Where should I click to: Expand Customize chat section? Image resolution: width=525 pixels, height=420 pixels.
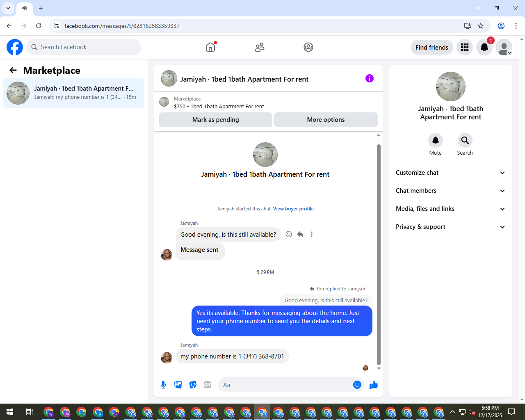click(450, 173)
